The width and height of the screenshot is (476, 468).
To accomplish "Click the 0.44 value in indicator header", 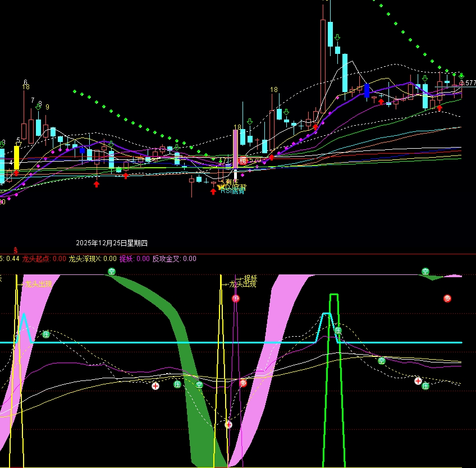I will pos(13,259).
